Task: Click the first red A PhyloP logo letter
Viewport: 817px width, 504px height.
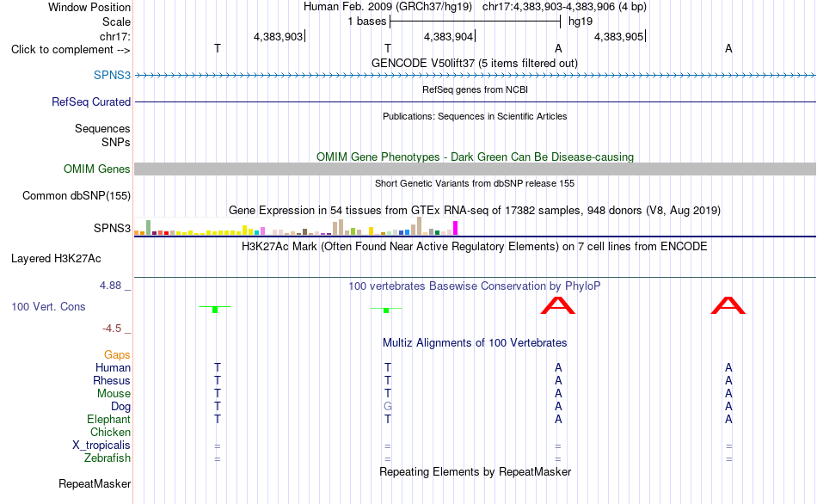Action: (558, 305)
